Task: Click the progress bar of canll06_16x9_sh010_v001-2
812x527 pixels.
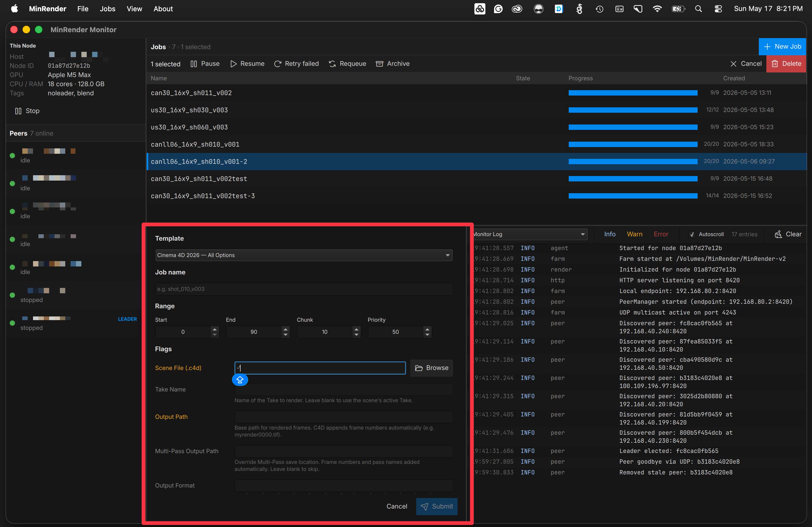Action: pyautogui.click(x=633, y=162)
